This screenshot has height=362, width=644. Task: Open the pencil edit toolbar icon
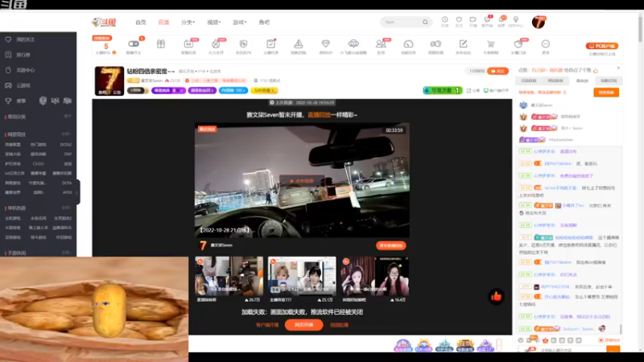(464, 44)
